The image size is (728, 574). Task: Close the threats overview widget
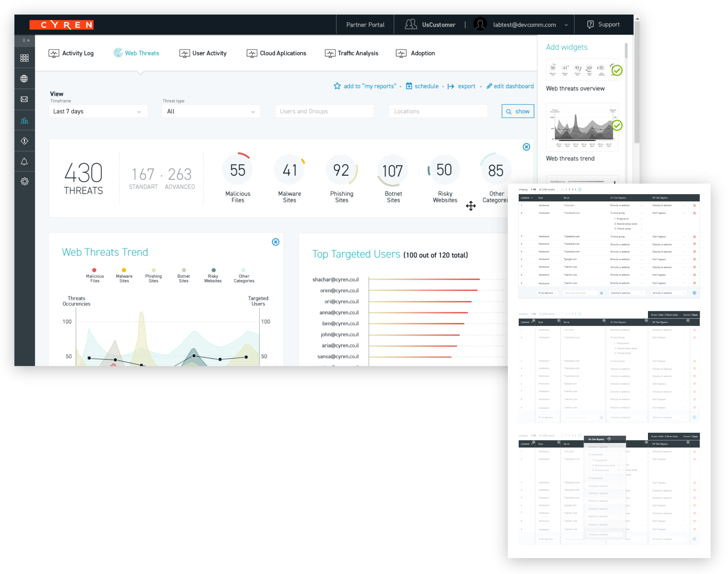click(526, 147)
